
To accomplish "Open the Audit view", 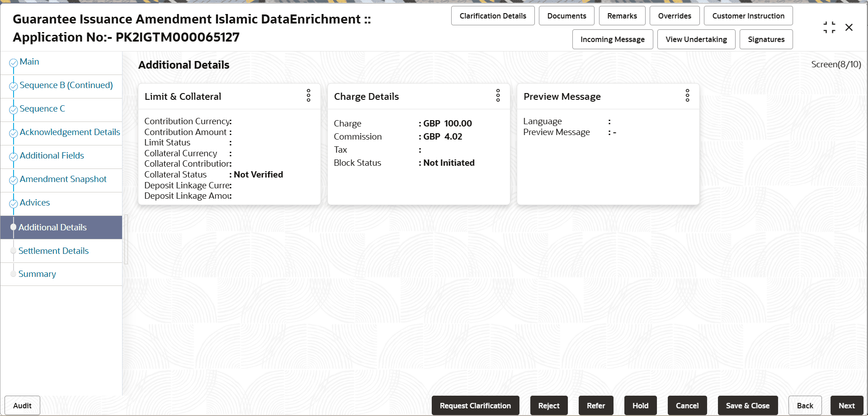I will 22,405.
